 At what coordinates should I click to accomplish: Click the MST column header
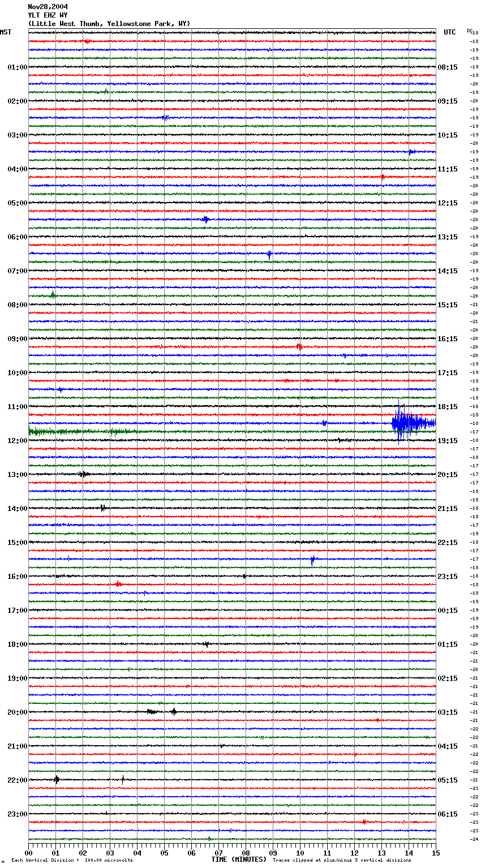coord(6,32)
